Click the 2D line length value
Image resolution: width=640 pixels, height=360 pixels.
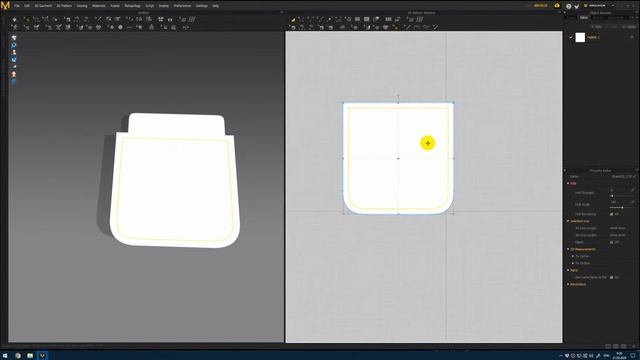[x=618, y=228]
